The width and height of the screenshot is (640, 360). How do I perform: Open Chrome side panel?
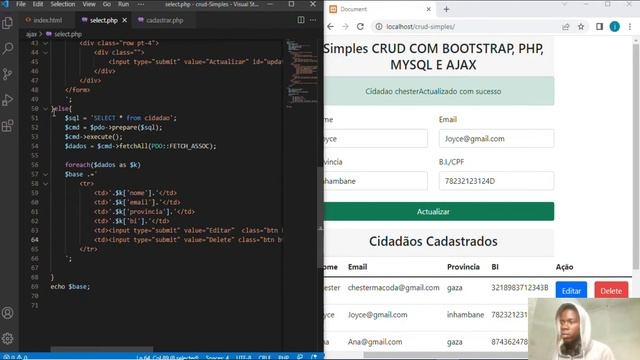pos(599,27)
